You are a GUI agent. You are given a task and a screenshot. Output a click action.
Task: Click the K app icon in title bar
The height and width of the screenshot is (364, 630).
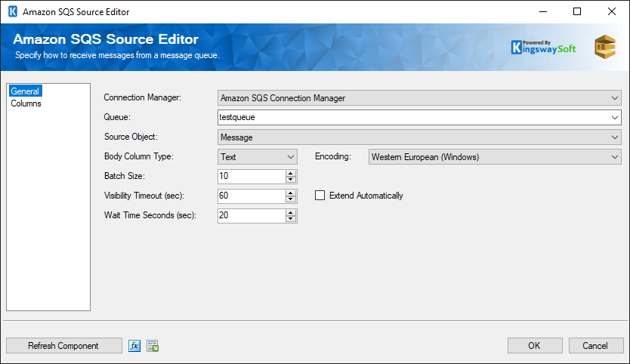coord(13,11)
